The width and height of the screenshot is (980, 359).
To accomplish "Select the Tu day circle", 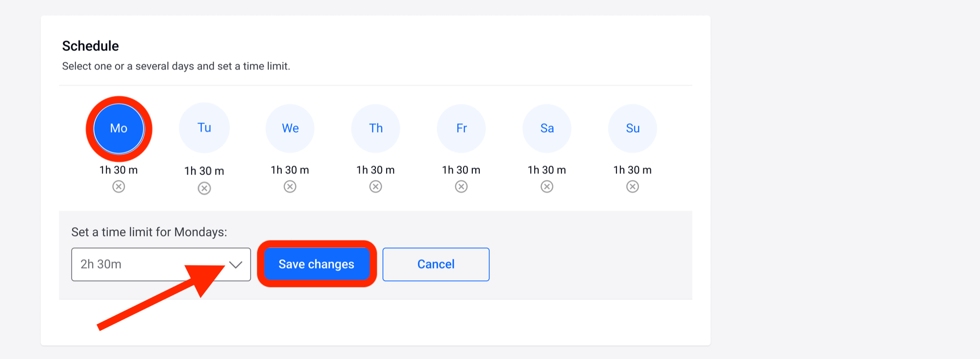I will 204,128.
